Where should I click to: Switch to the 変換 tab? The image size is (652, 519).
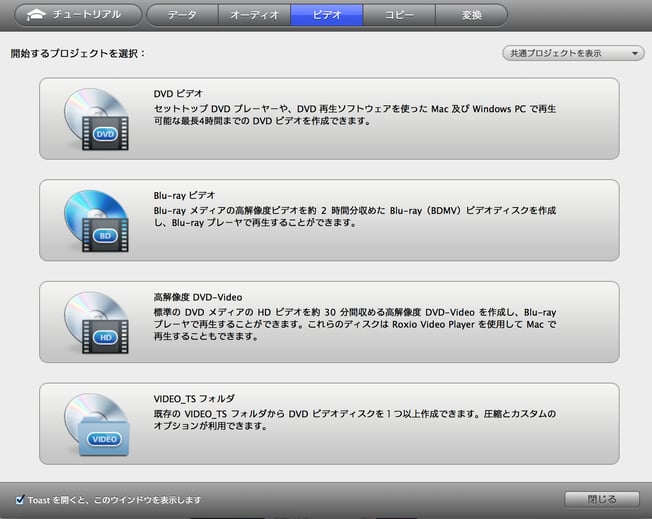(472, 15)
